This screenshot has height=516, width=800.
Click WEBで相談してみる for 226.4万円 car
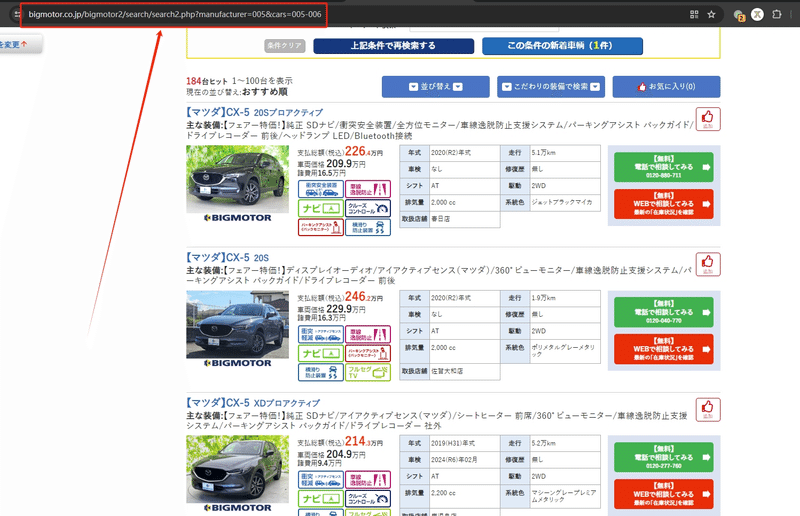[x=664, y=204]
